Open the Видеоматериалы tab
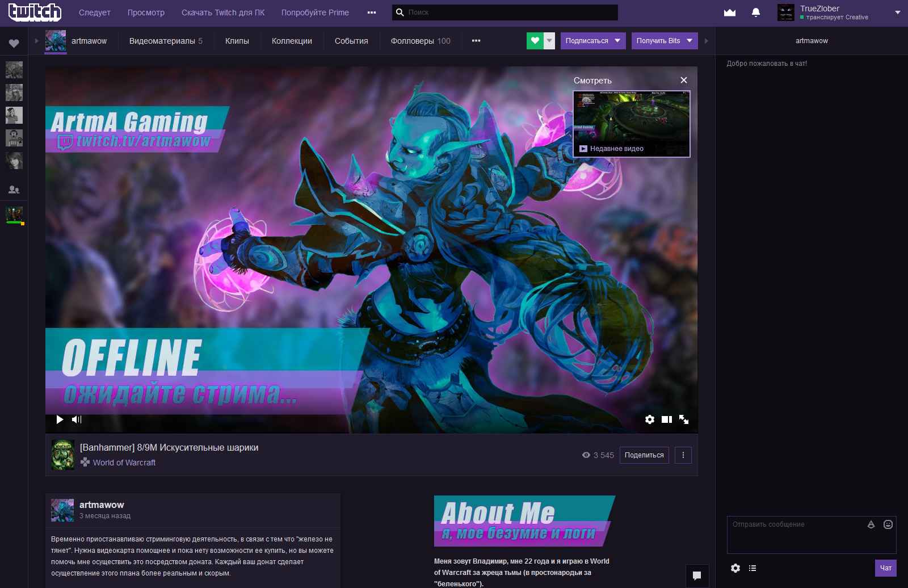 click(166, 41)
